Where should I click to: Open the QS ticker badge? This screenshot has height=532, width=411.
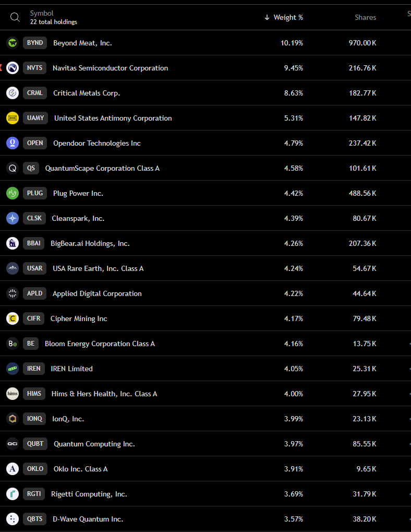(x=31, y=168)
